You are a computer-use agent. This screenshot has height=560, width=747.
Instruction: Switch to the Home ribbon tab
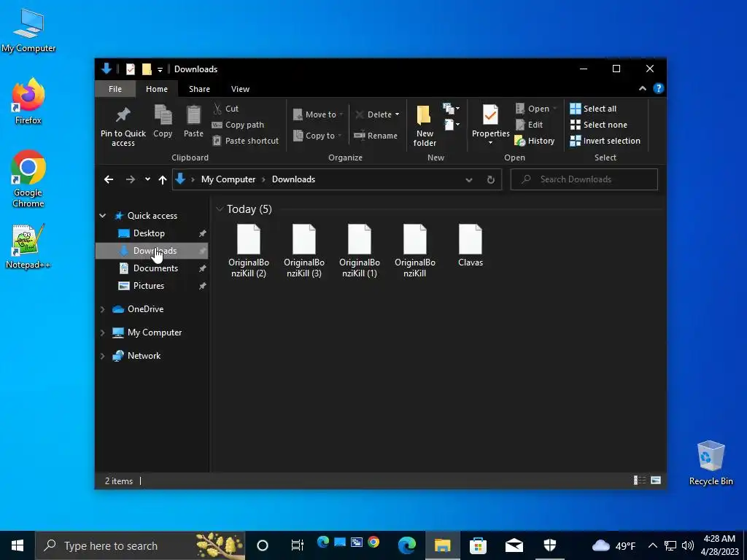(x=157, y=89)
